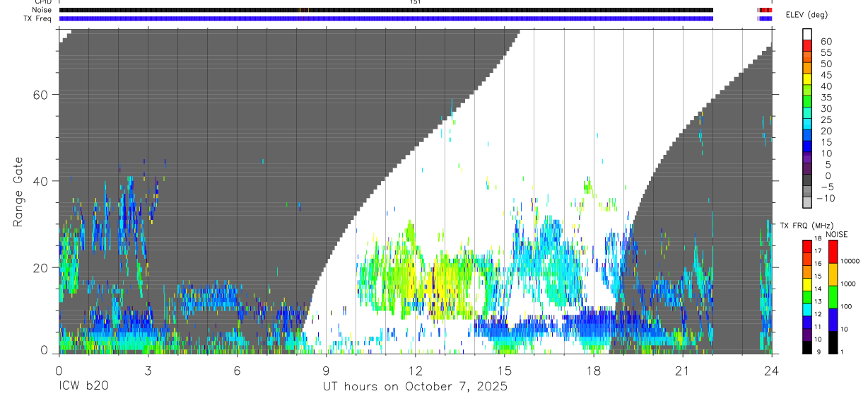The width and height of the screenshot is (868, 401).
Task: Click the x-axis tick label '18'
Action: click(593, 371)
